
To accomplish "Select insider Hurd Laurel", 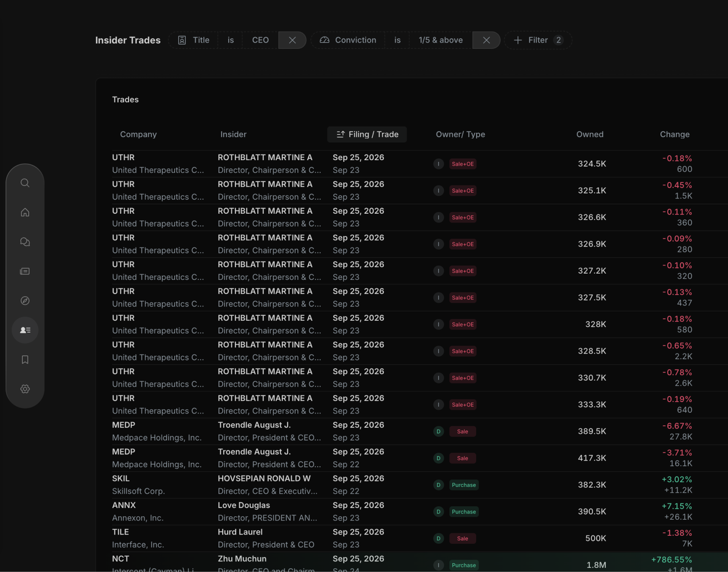I will click(240, 532).
